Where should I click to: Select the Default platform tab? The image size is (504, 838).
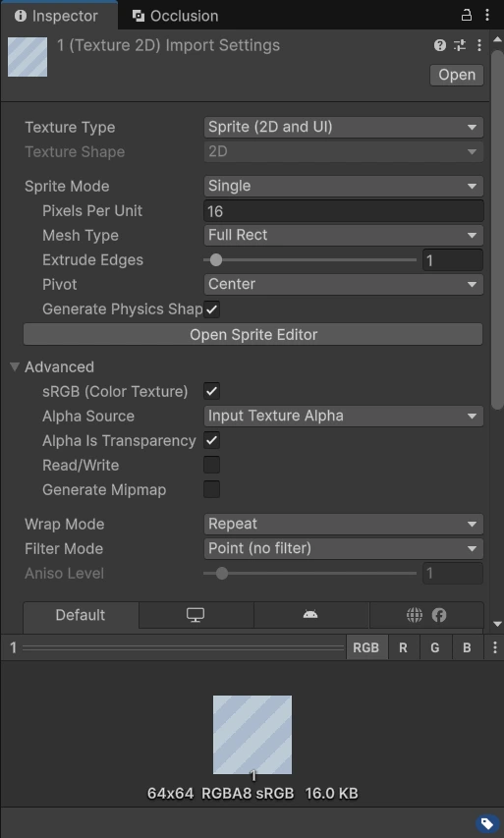[81, 615]
